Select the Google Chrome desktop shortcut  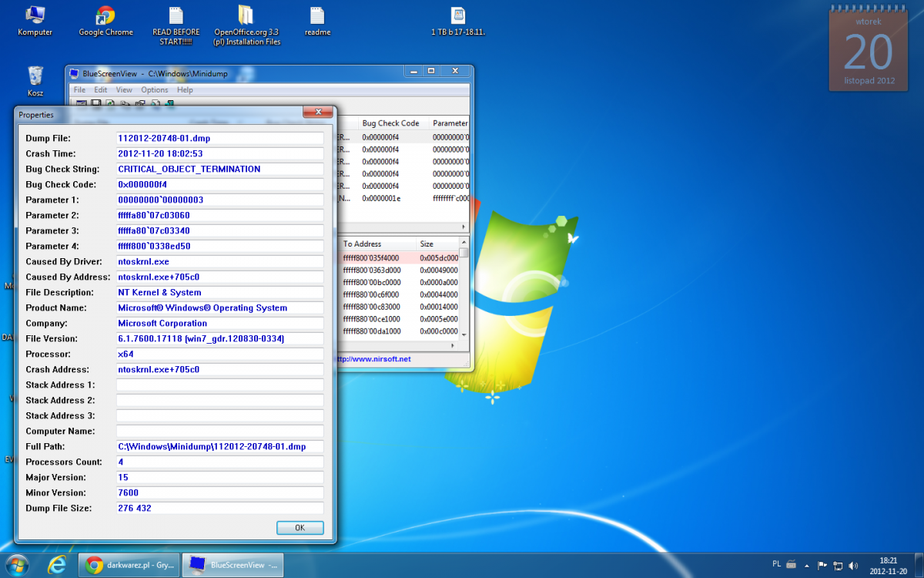[x=105, y=22]
